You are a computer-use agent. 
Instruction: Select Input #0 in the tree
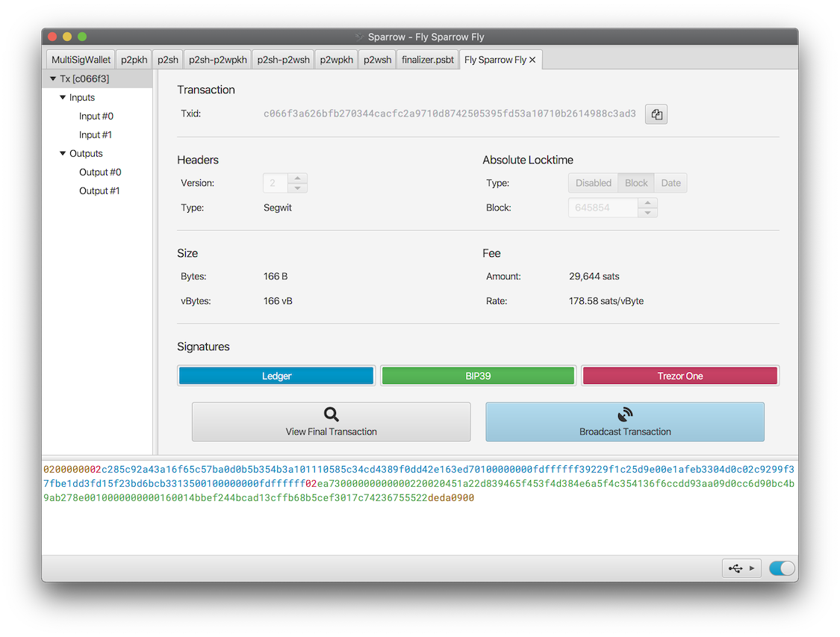[96, 116]
